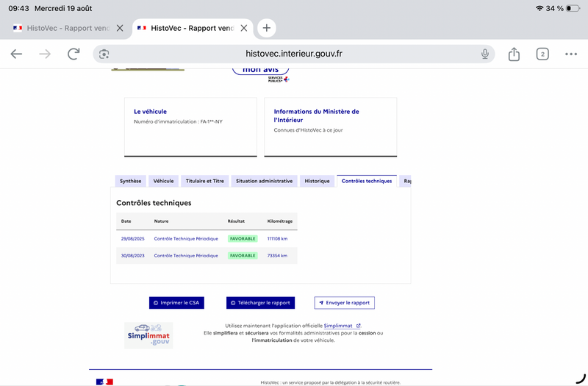Click the Contrôles techniques section heading
Screen dimensions: 588x386
(x=154, y=203)
